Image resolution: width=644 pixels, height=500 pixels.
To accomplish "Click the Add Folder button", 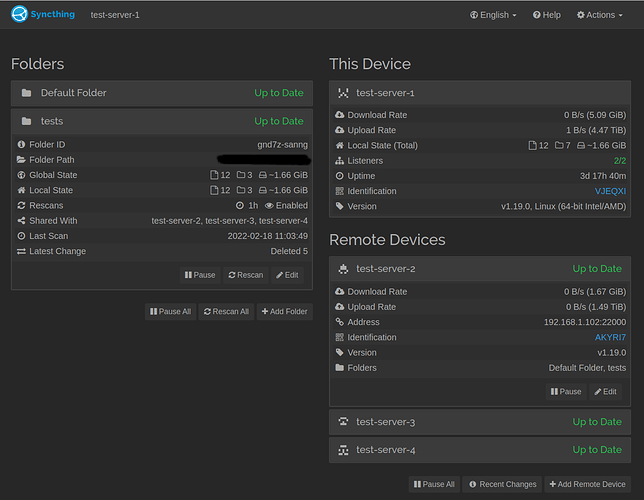I will pyautogui.click(x=285, y=311).
